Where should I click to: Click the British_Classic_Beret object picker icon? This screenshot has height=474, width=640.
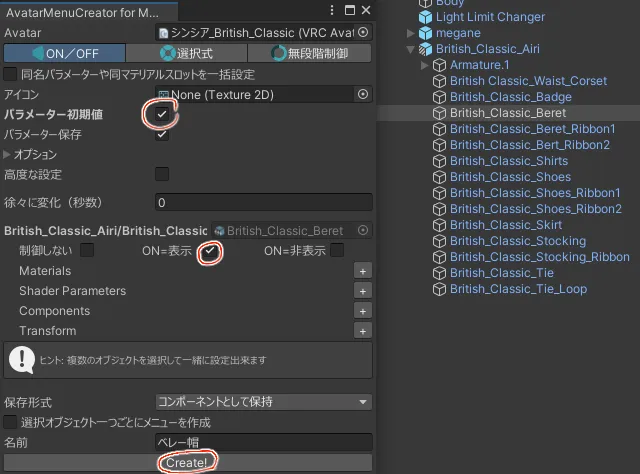[x=363, y=231]
